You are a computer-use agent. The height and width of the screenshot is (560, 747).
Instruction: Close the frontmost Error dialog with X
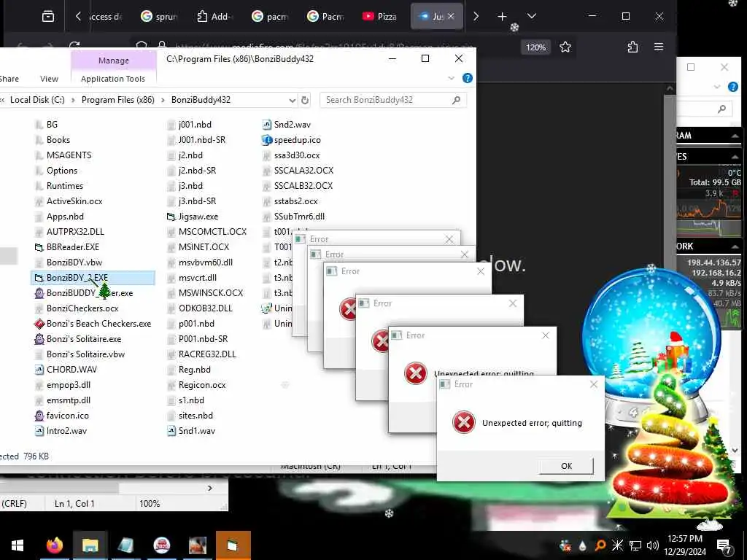click(594, 384)
